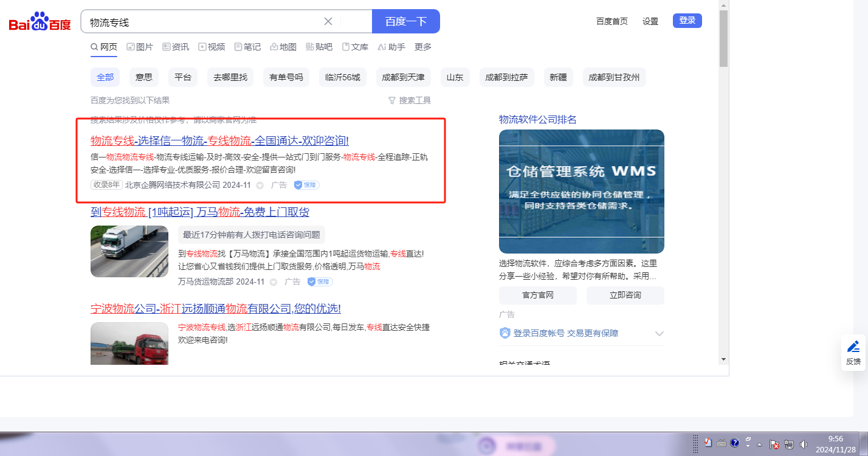Select the 网页 tab
The height and width of the screenshot is (456, 868).
click(104, 47)
